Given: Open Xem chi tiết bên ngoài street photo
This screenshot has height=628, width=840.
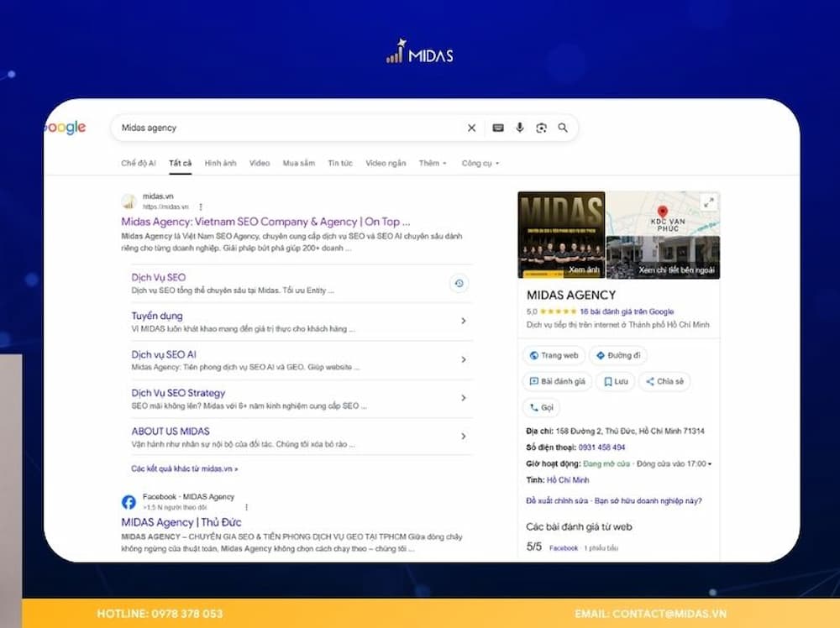Looking at the screenshot, I should coord(664,258).
